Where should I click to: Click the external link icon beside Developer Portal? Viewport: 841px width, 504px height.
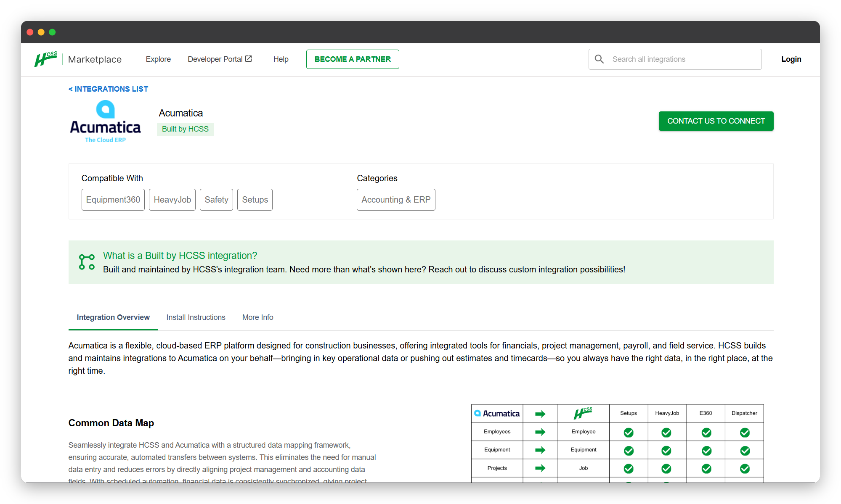click(x=249, y=59)
